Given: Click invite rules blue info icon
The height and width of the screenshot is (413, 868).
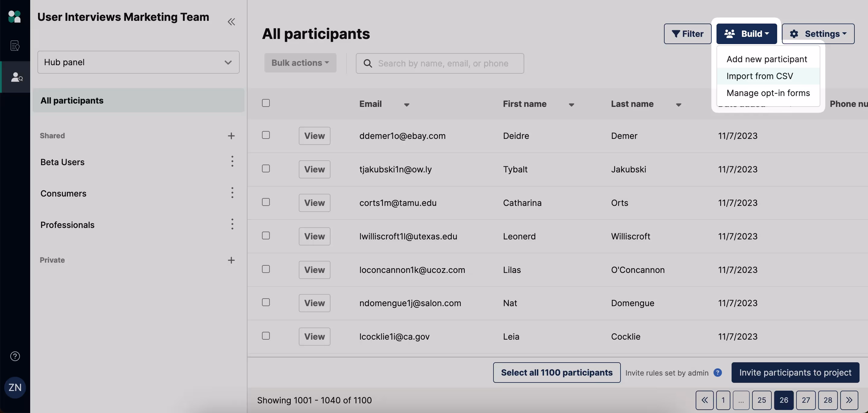Looking at the screenshot, I should click(x=718, y=373).
